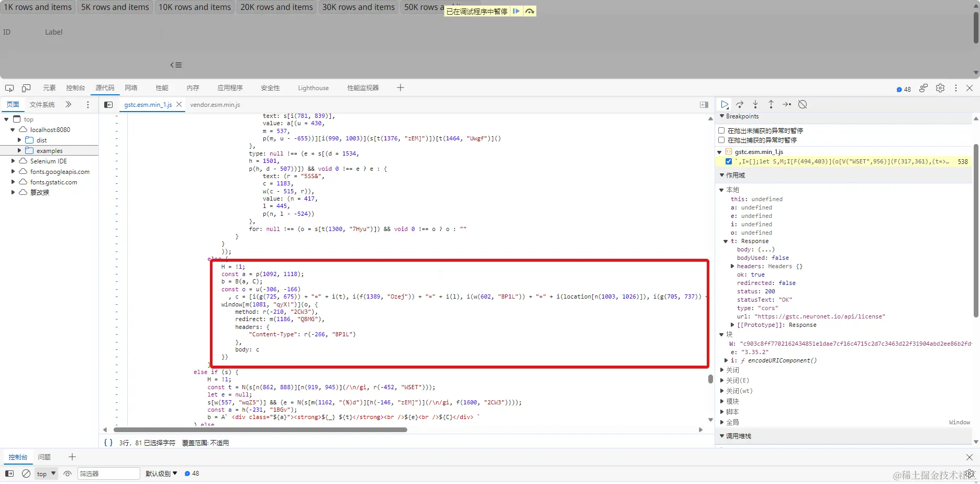The width and height of the screenshot is (980, 484).
Task: Collapse the gstc.esm.min_1.js breakpoint group
Action: (720, 152)
